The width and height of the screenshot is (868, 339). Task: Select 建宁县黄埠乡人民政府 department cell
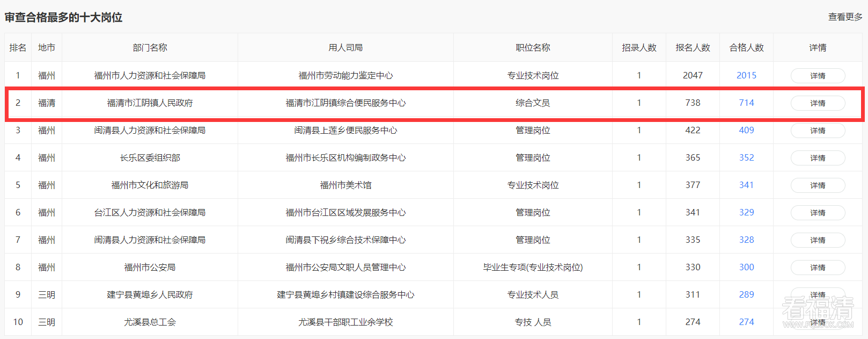150,294
